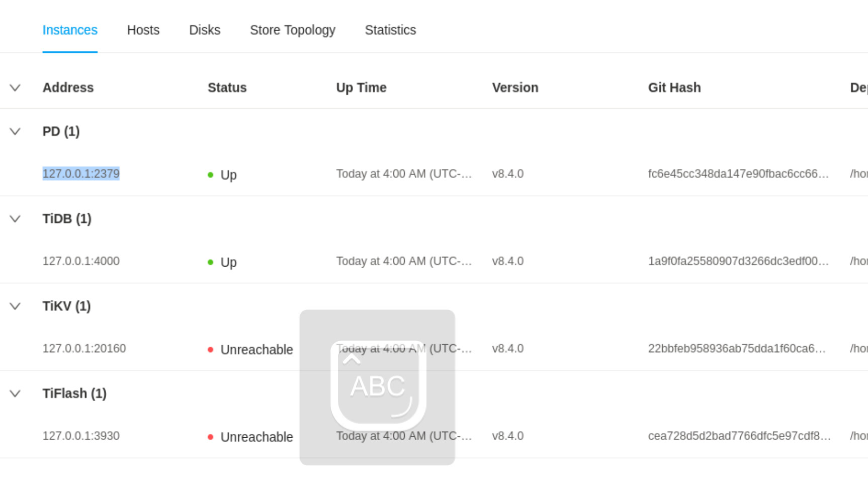
Task: Click the red Unreachable dot for TiFlash
Action: tap(210, 437)
